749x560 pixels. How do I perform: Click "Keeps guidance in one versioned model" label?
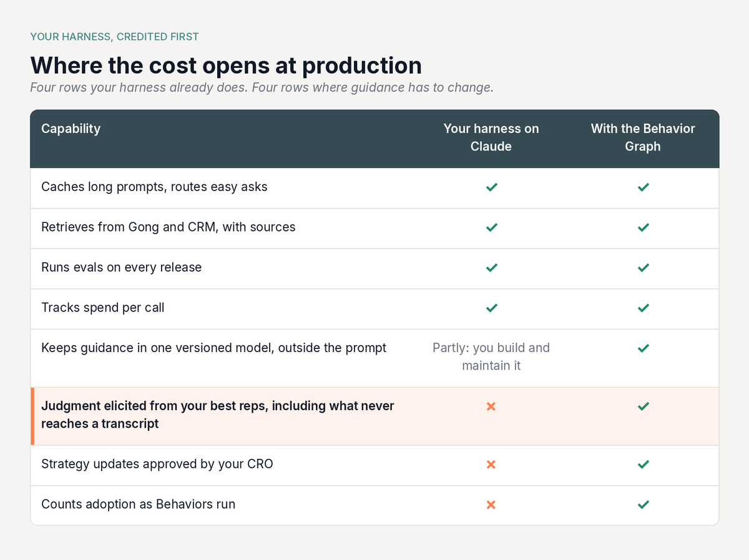pos(214,348)
